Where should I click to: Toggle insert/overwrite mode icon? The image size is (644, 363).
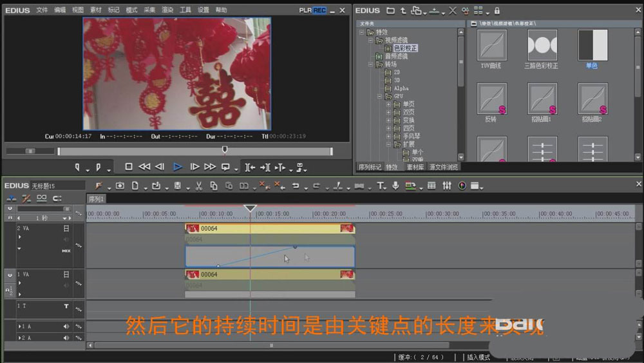pos(12,199)
